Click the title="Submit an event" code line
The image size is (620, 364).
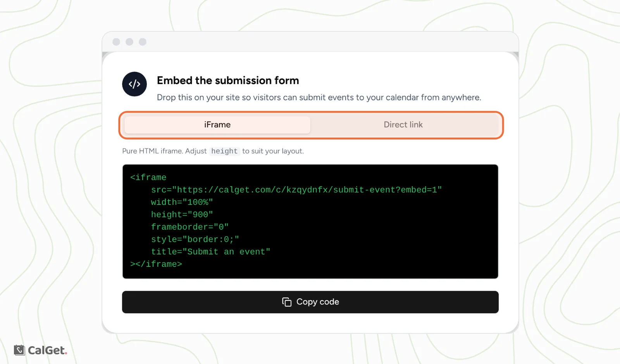coord(210,252)
